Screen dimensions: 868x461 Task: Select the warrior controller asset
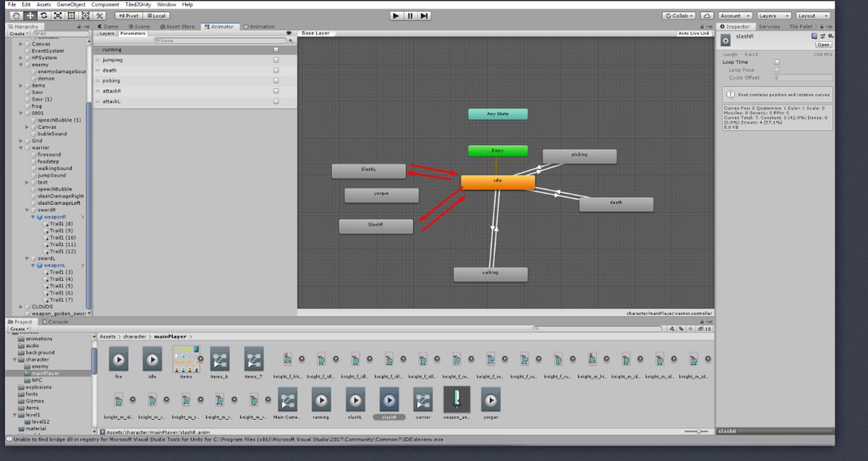423,399
